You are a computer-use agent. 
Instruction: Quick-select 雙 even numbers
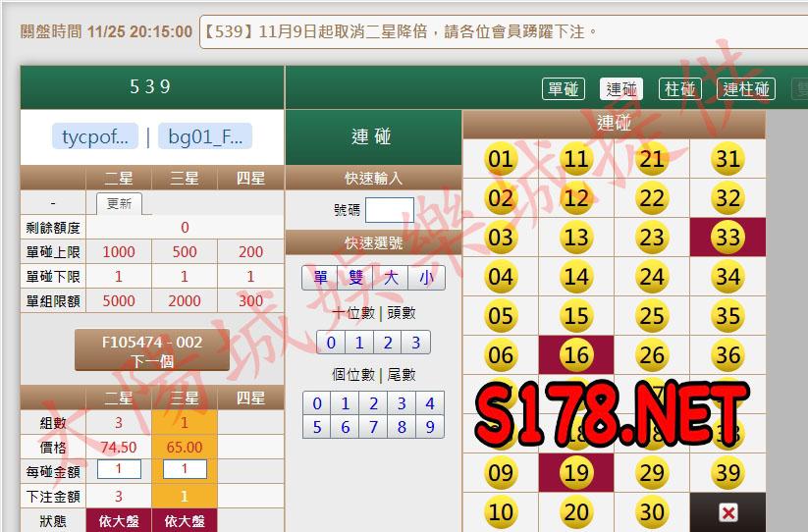(x=355, y=278)
